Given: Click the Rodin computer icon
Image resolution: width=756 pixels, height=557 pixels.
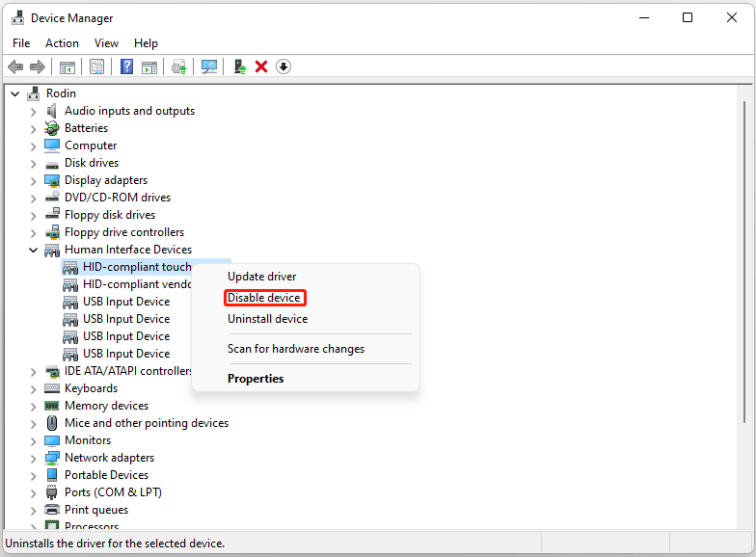Looking at the screenshot, I should [x=33, y=93].
